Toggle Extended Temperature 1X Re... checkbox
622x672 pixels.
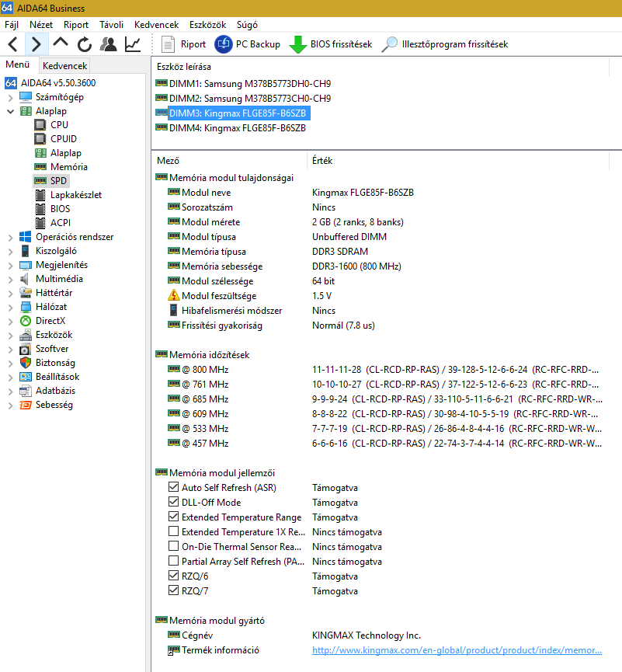[173, 531]
